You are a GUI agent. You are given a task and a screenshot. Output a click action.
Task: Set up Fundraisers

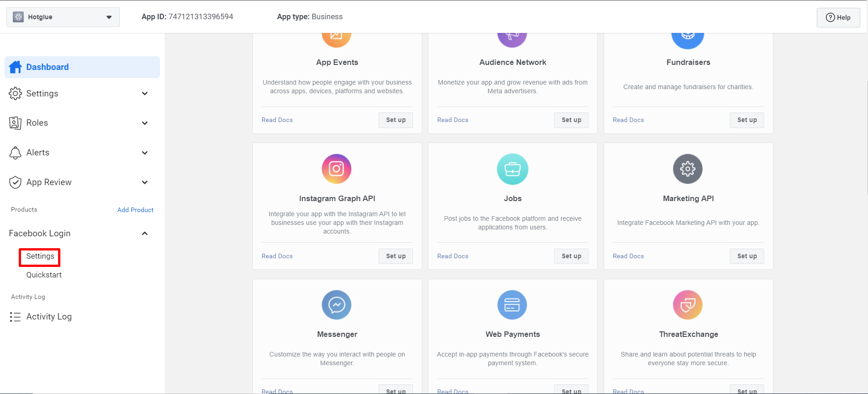747,120
